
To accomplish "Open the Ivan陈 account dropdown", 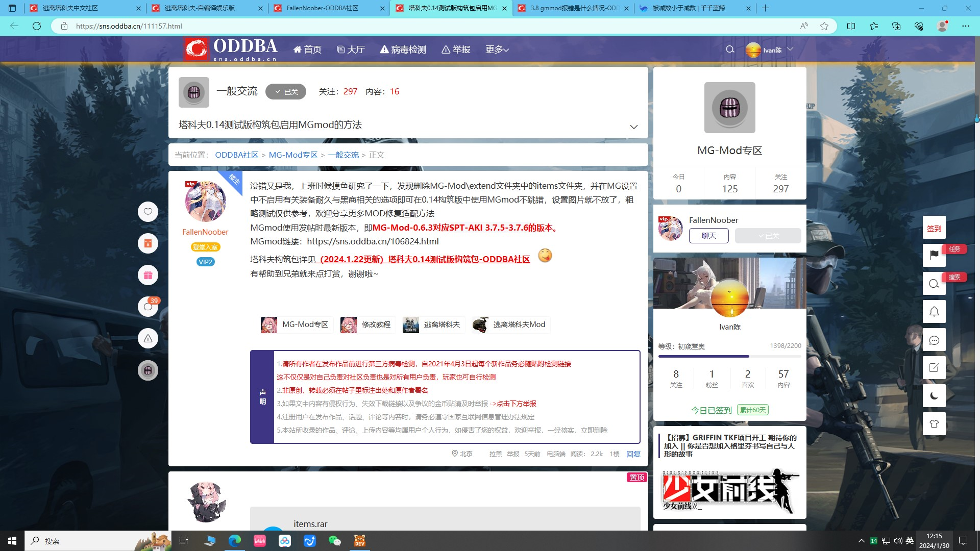I will coord(770,49).
